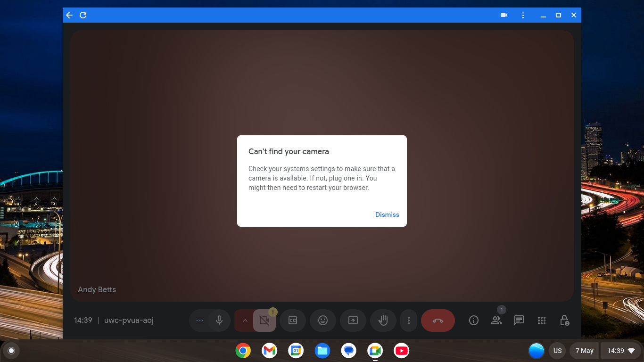Leave the call with the red hang-up button

(438, 321)
